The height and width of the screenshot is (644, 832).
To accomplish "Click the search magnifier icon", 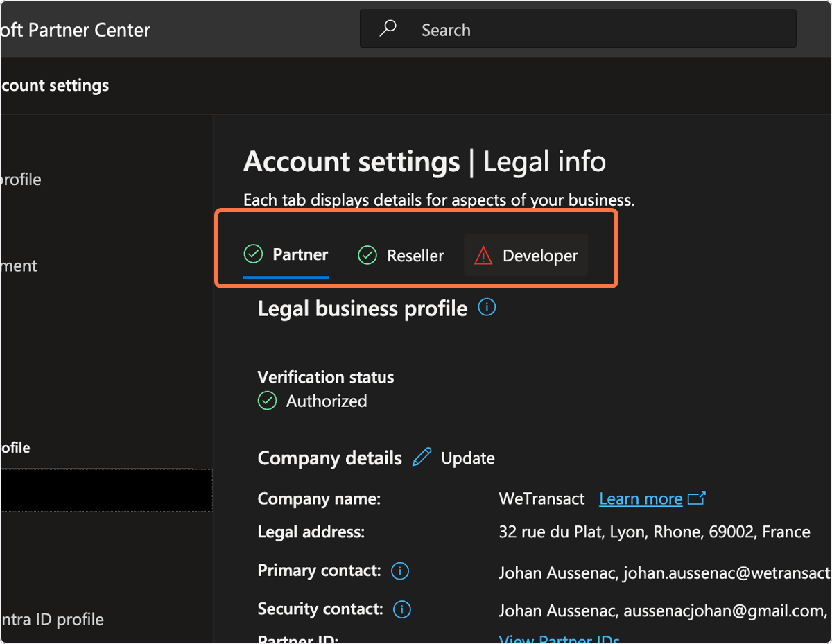I will [x=388, y=29].
